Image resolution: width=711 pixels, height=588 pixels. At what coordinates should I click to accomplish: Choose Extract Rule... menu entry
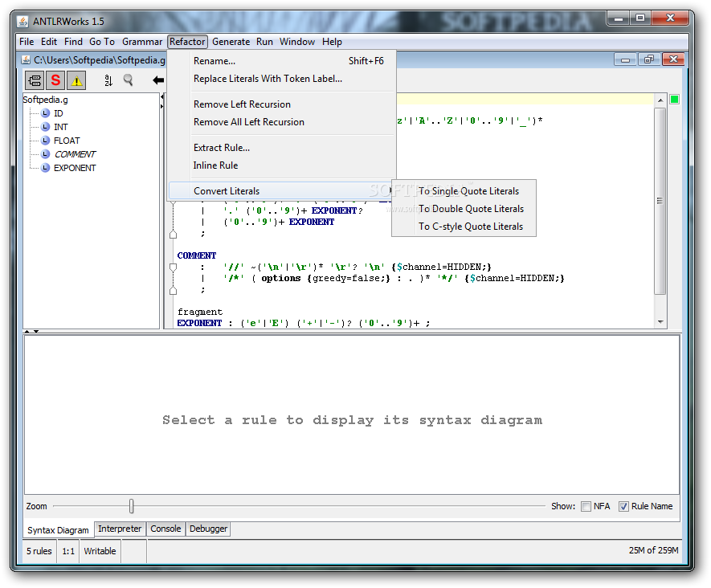tap(280, 148)
